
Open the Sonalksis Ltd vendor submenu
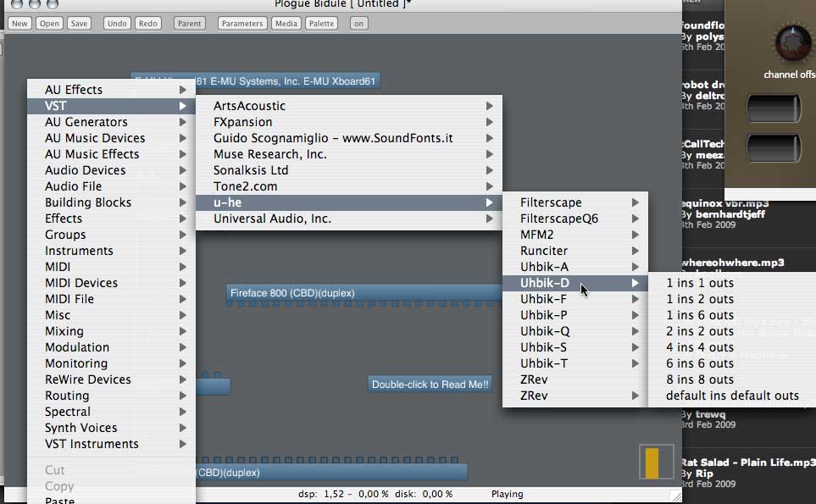tap(348, 170)
